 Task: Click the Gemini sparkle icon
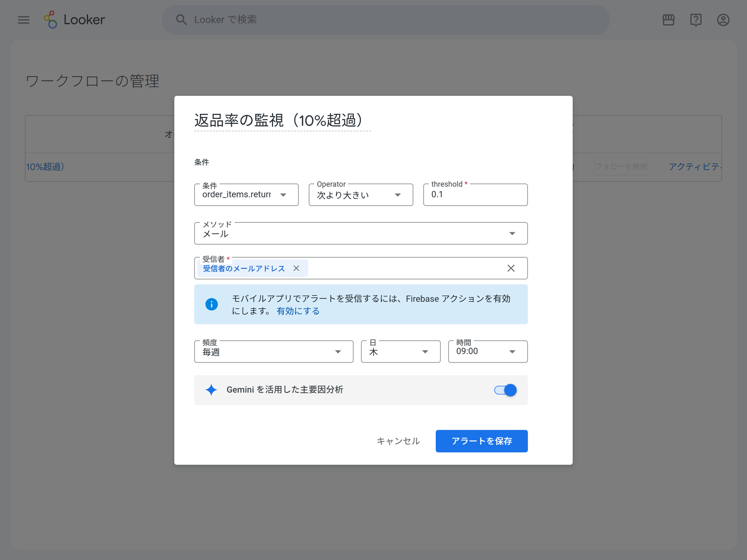(x=211, y=390)
